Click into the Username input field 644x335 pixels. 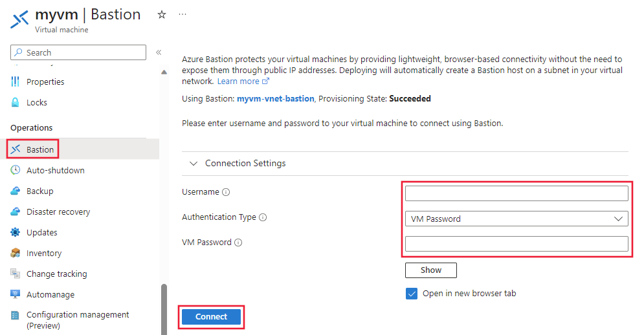tap(516, 193)
